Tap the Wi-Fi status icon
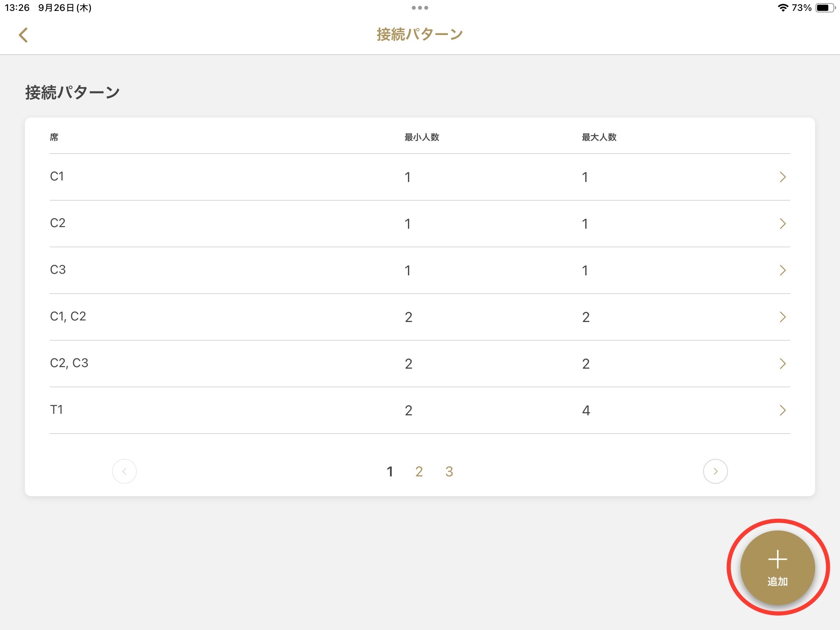Image resolution: width=840 pixels, height=630 pixels. point(782,8)
